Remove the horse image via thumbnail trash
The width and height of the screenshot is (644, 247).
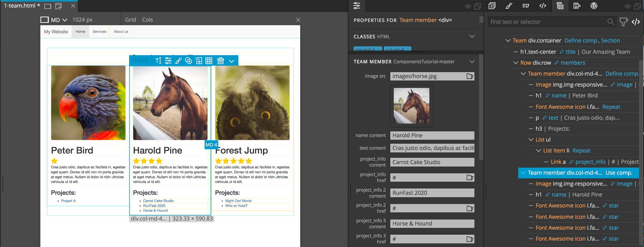424,93
